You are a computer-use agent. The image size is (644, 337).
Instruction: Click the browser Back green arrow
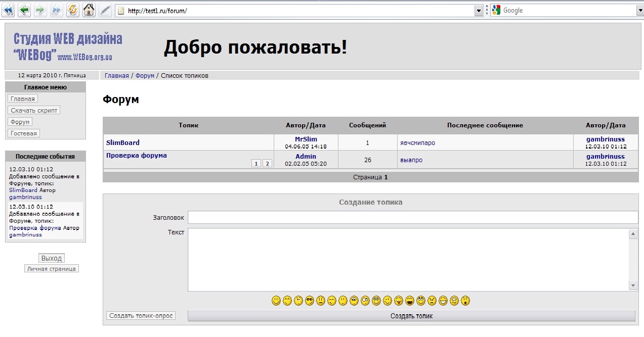tap(24, 10)
